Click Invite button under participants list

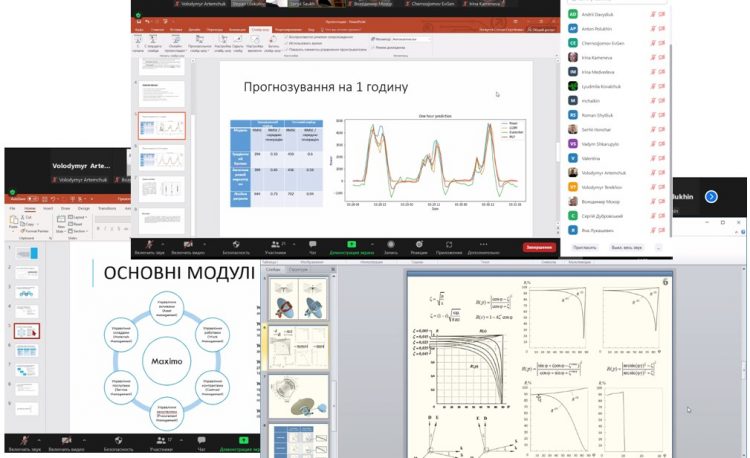pos(585,248)
